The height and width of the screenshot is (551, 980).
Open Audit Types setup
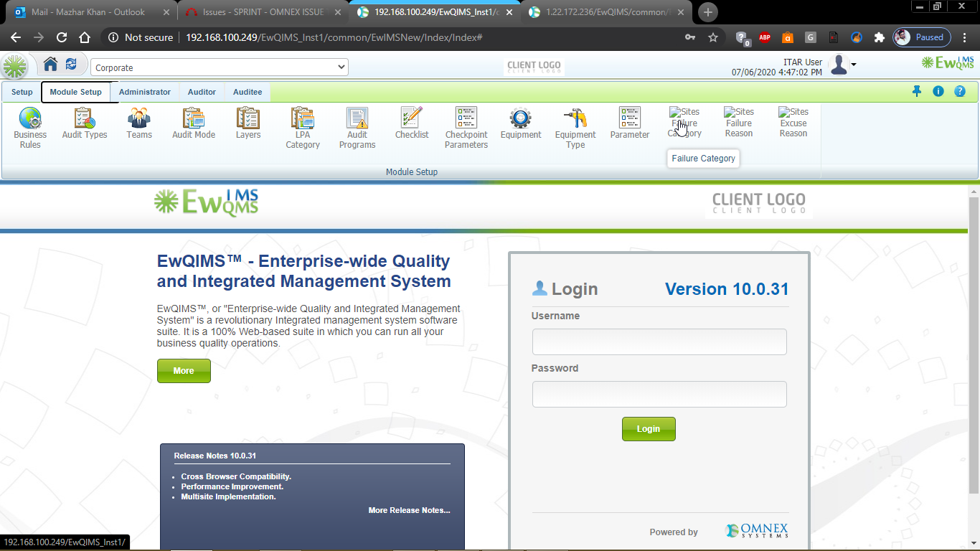(x=85, y=123)
